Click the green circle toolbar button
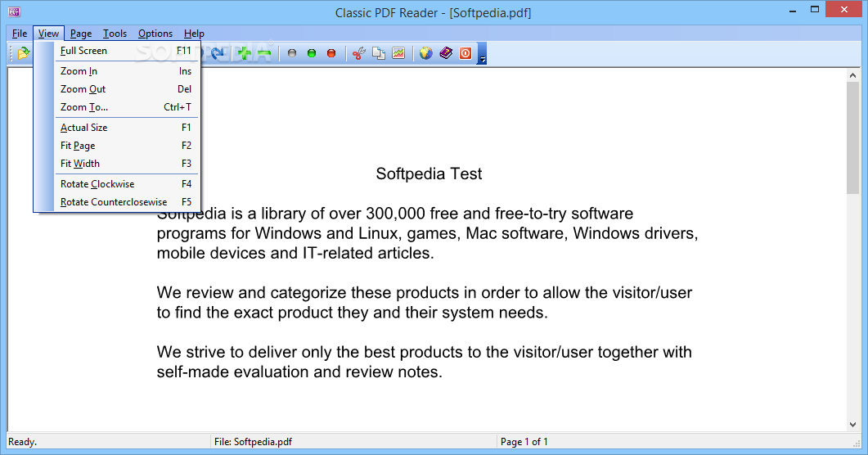This screenshot has height=455, width=868. [x=312, y=53]
